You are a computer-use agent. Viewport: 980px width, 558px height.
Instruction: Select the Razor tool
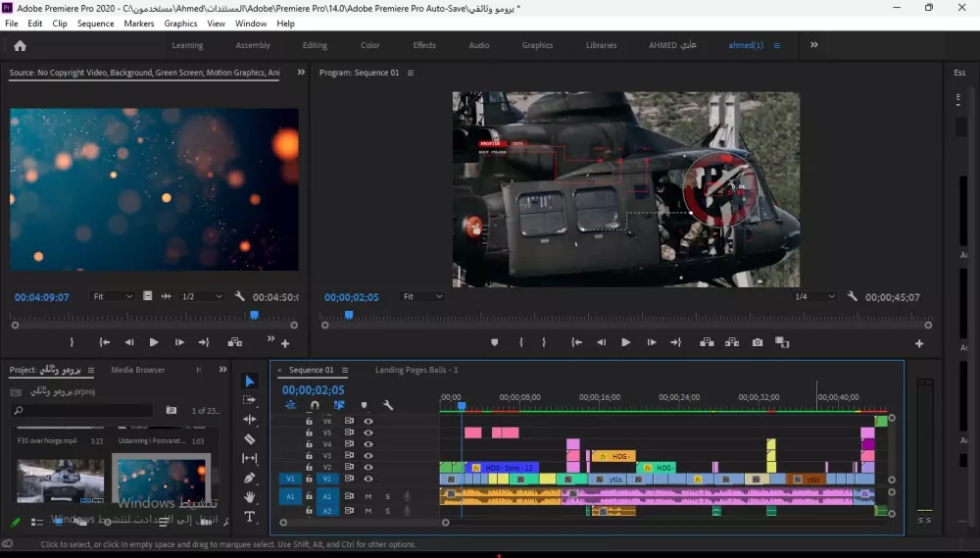pos(250,439)
